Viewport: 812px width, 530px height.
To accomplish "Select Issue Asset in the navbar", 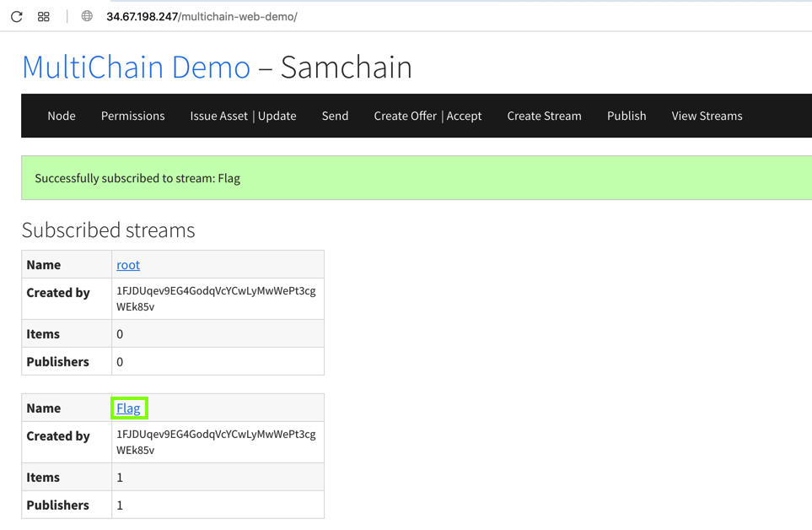I will coord(218,116).
